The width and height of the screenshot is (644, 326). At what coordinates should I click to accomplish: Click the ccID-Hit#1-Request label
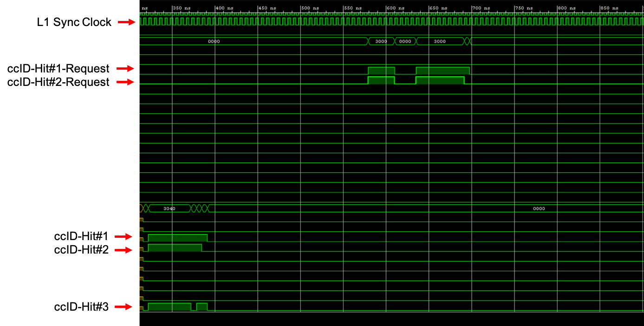pyautogui.click(x=59, y=69)
